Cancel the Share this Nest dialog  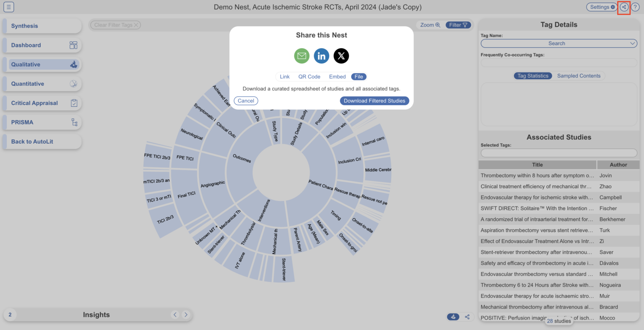pyautogui.click(x=246, y=101)
